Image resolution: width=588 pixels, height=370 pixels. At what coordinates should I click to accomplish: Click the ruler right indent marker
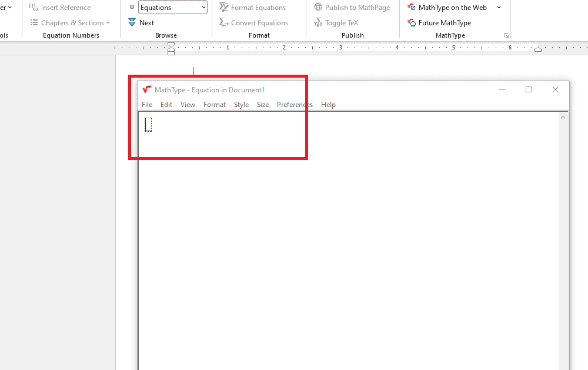(538, 49)
